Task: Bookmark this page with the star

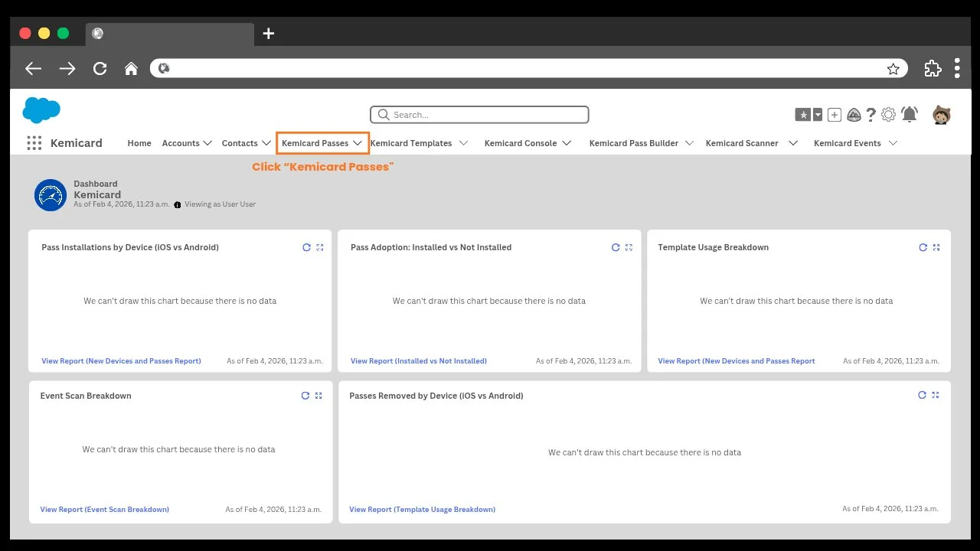Action: 893,69
